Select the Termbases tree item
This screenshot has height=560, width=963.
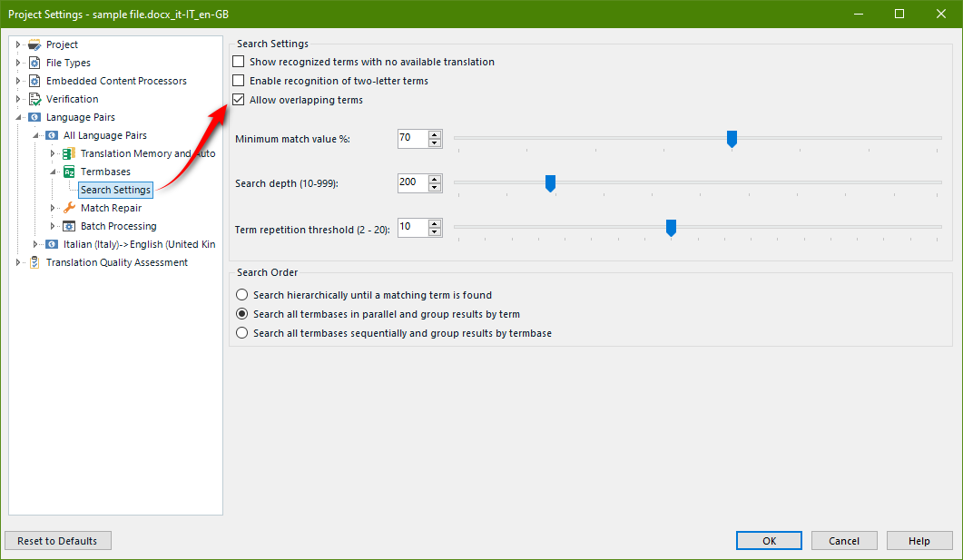105,172
